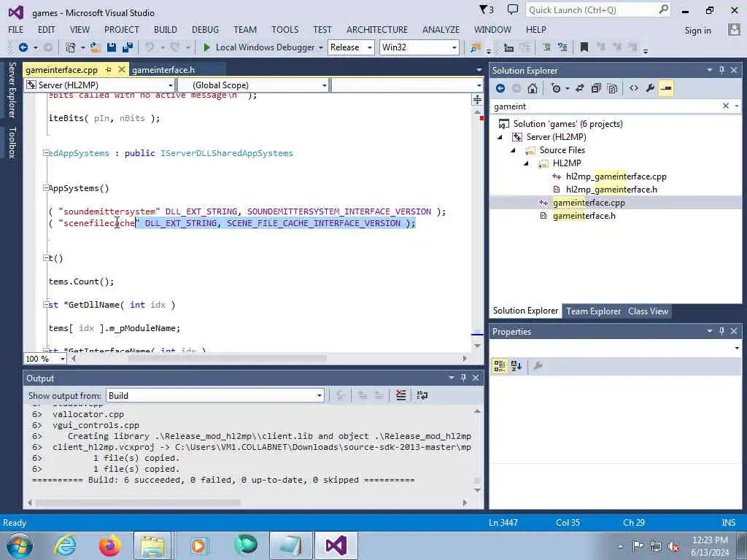Click the Find in Files toolbar icon
Image resolution: width=747 pixels, height=560 pixels.
pos(476,47)
